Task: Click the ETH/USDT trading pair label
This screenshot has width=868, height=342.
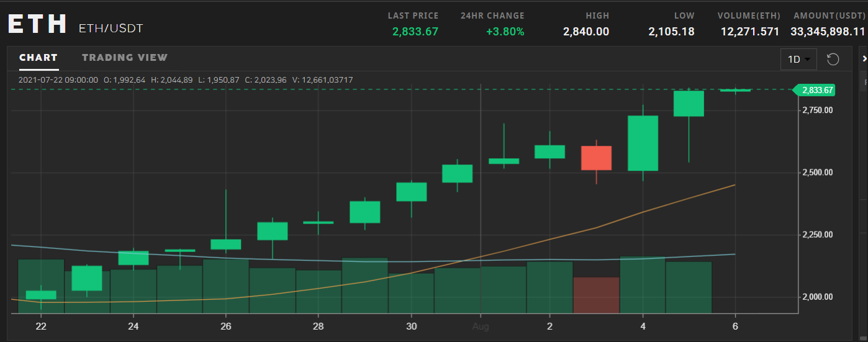Action: coord(111,28)
